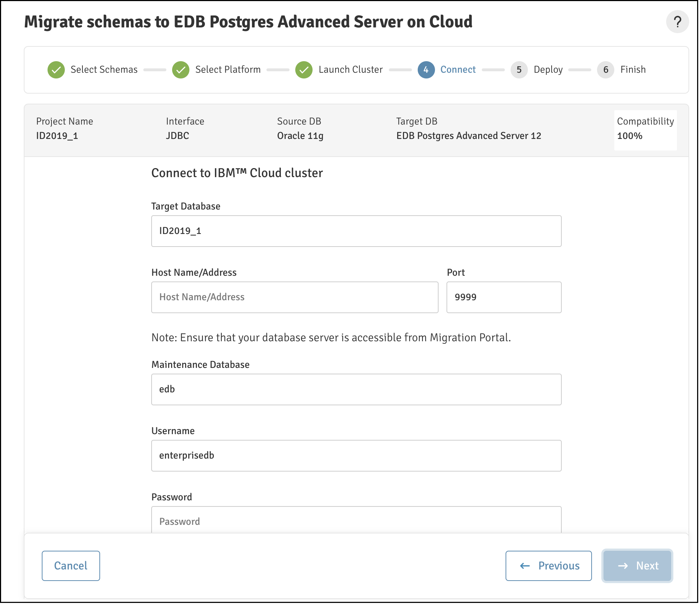Screen dimensions: 700x604
Task: Focus the Username field with enterprisedb
Action: [356, 456]
